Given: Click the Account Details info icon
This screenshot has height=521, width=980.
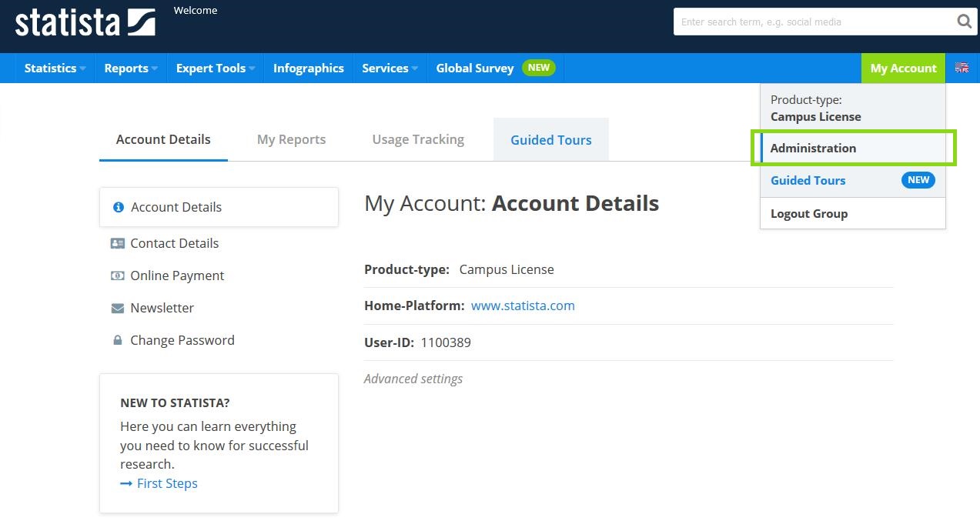Looking at the screenshot, I should tap(119, 207).
